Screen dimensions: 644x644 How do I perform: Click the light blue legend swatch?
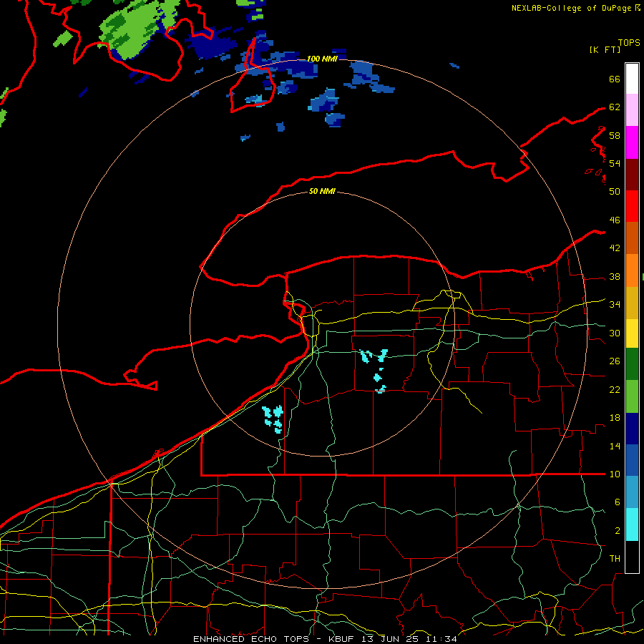[x=632, y=492]
